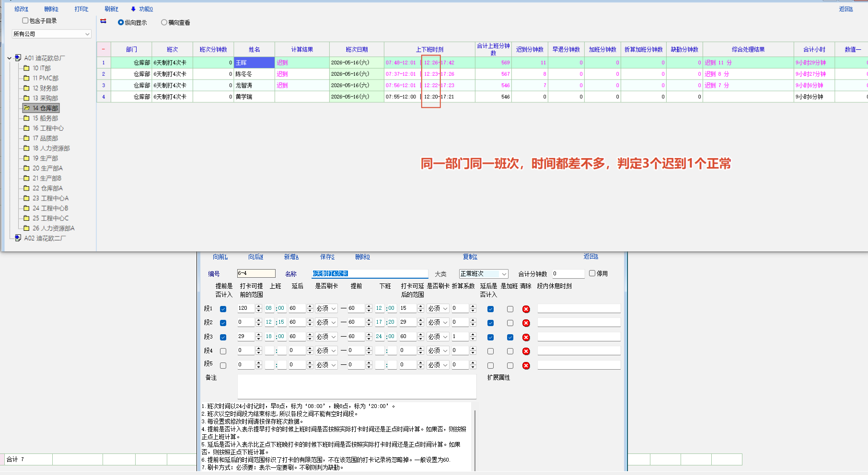Viewport: 868px width, 475px height.
Task: Click the folder icon of 18 人力资源部
Action: point(27,148)
